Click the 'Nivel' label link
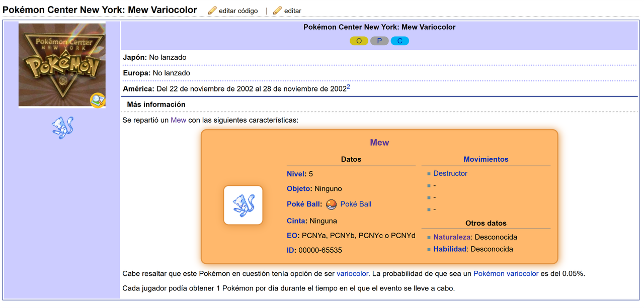This screenshot has height=308, width=644. 296,174
